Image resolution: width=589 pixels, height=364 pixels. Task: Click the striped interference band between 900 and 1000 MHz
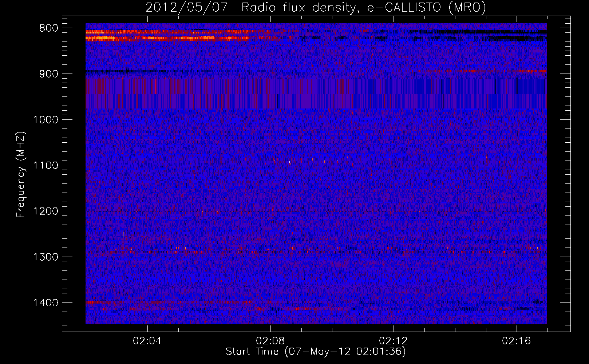coord(316,94)
